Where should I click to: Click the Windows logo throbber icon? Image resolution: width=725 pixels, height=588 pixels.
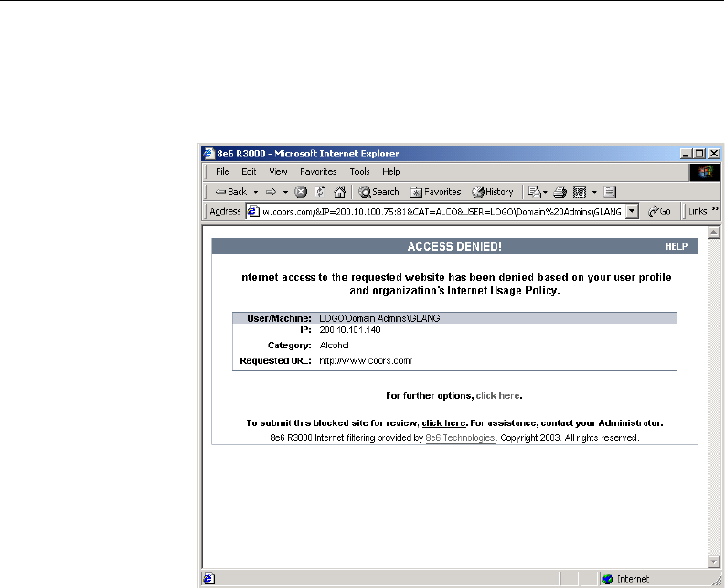coord(705,172)
